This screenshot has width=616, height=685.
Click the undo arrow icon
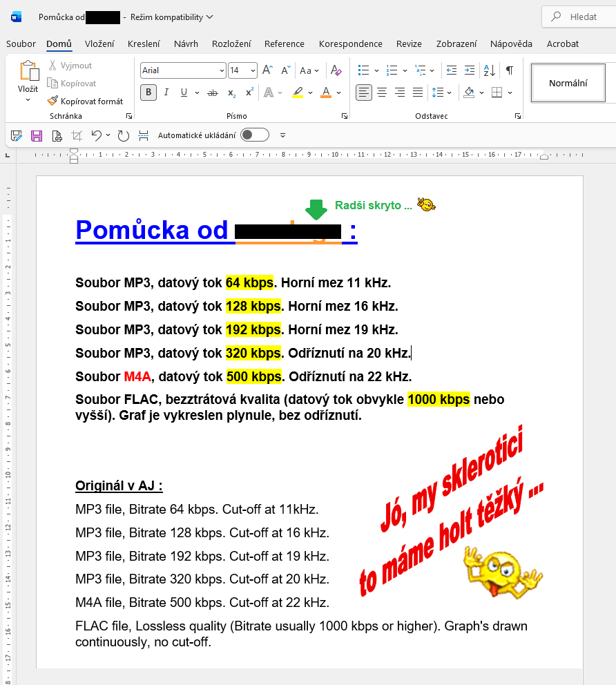pos(97,135)
